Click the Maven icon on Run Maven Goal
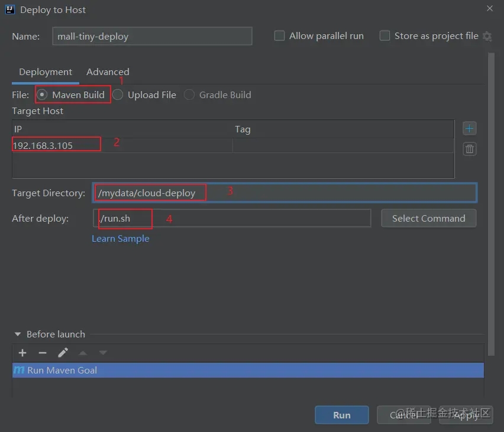 pyautogui.click(x=19, y=370)
